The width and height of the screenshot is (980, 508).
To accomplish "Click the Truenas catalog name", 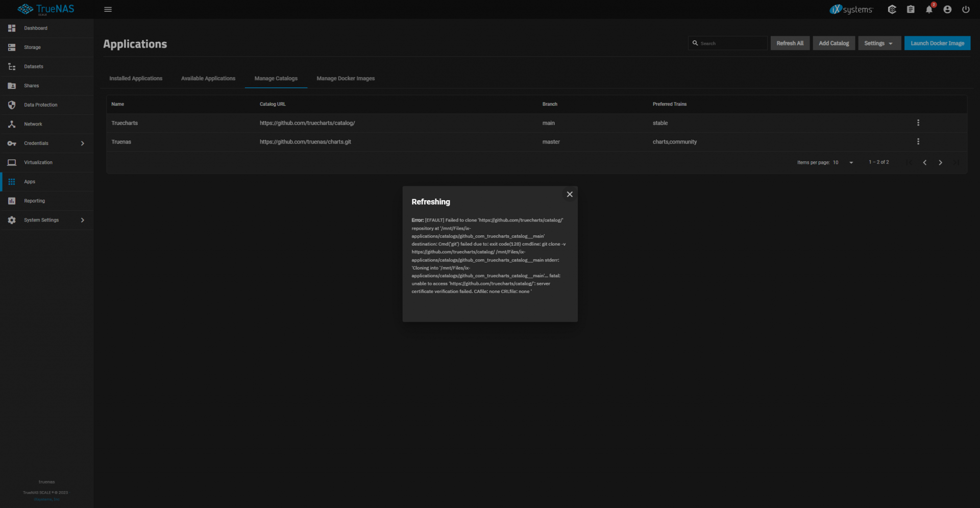I will point(121,142).
